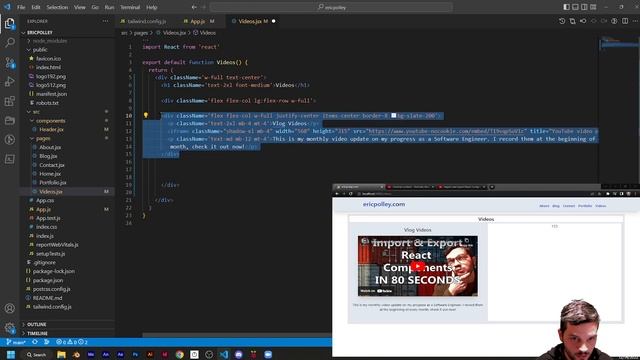Click the open timeline history icon in editor toolbar
Image resolution: width=640 pixels, height=360 pixels.
562,21
